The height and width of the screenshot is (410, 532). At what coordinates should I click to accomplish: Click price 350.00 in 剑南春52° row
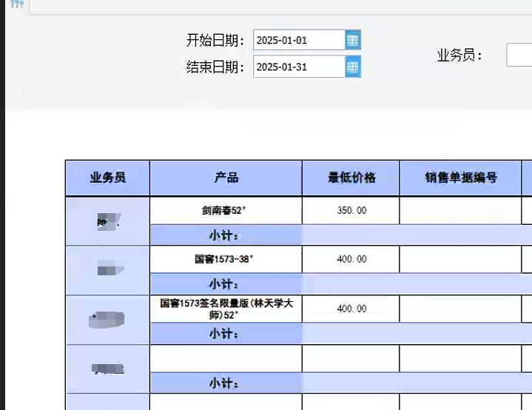click(351, 210)
